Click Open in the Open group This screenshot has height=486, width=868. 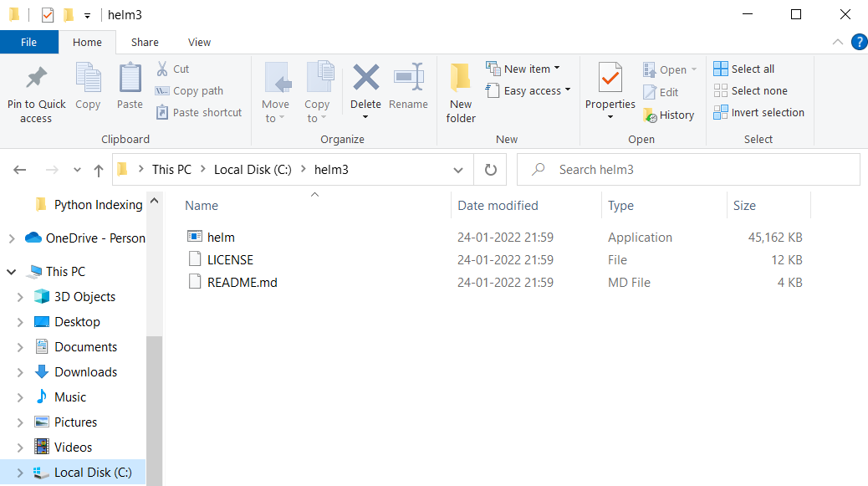tap(669, 69)
